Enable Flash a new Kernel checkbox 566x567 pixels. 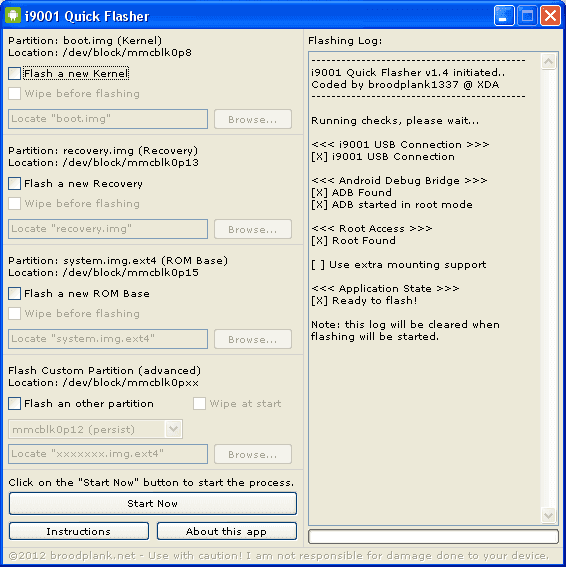pyautogui.click(x=14, y=74)
